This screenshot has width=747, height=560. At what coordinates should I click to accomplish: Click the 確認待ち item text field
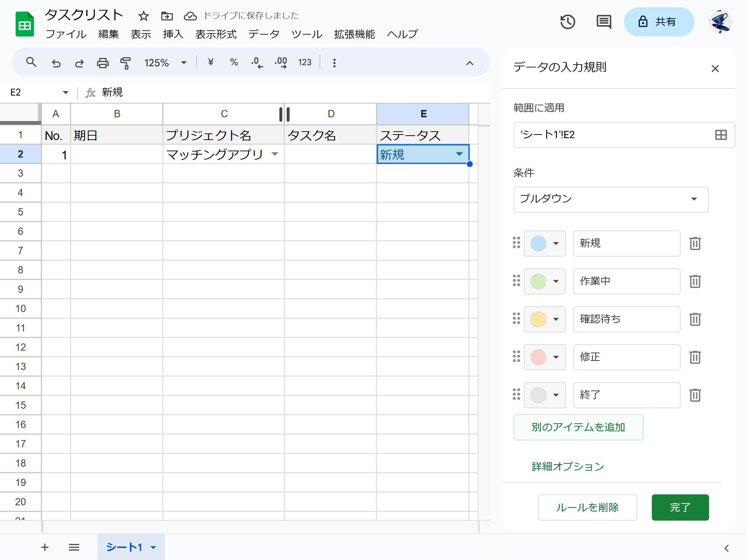627,319
